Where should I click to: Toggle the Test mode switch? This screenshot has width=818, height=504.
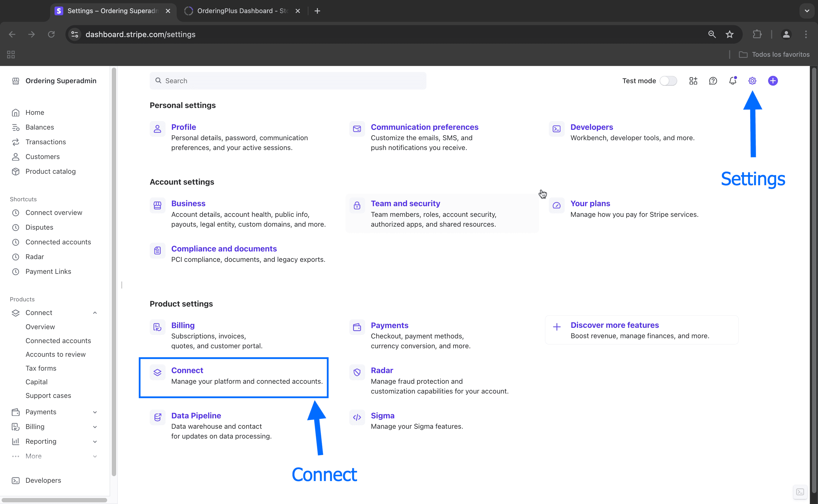(x=668, y=81)
